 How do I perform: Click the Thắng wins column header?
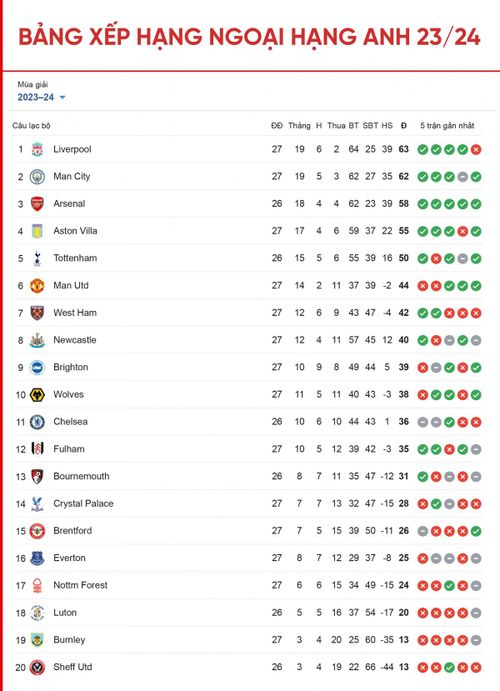coord(299,126)
